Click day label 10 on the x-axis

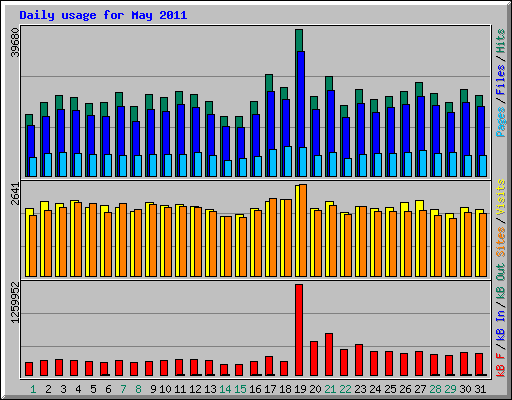click(165, 389)
